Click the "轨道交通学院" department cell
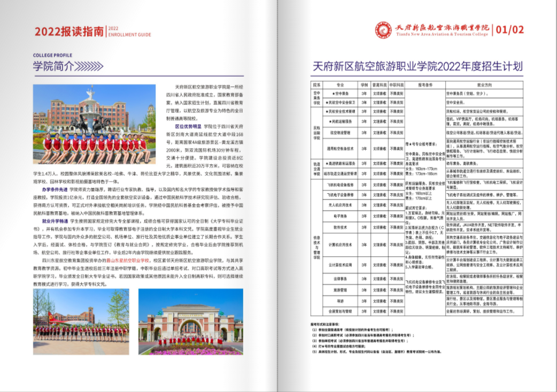 point(316,169)
